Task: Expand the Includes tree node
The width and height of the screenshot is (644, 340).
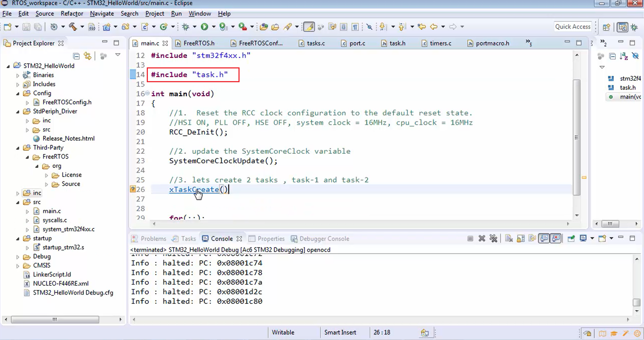Action: (18, 84)
